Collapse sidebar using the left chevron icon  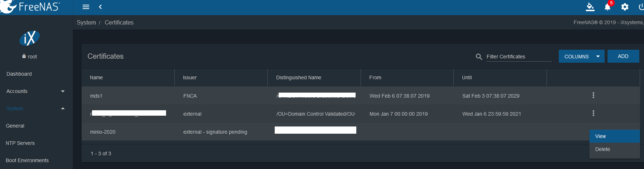pos(100,7)
